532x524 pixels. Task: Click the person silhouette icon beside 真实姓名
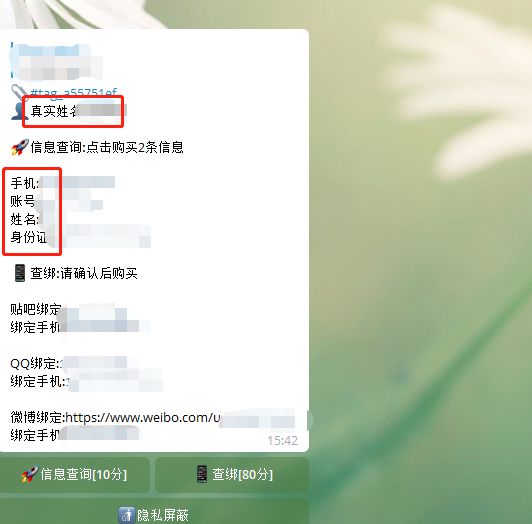click(x=19, y=111)
